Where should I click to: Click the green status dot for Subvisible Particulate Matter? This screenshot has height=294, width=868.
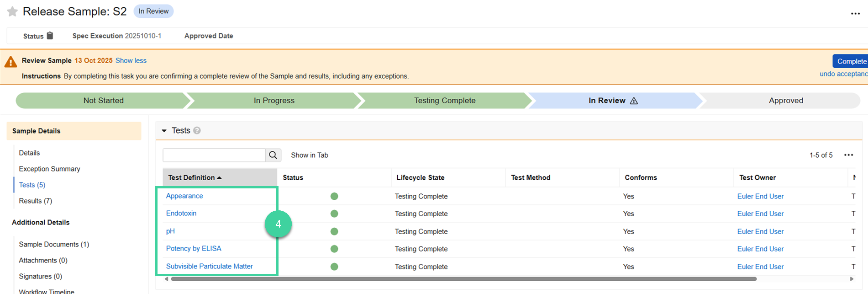[334, 267]
